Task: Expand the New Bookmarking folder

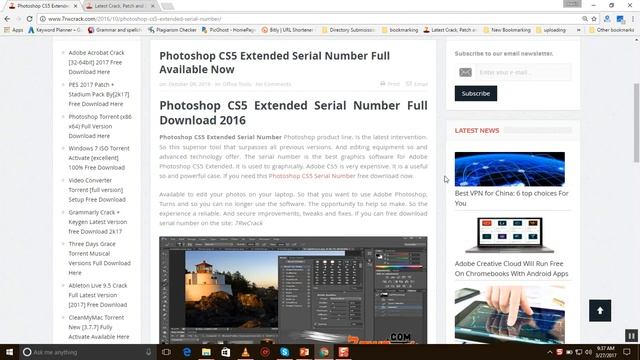Action: [507, 30]
